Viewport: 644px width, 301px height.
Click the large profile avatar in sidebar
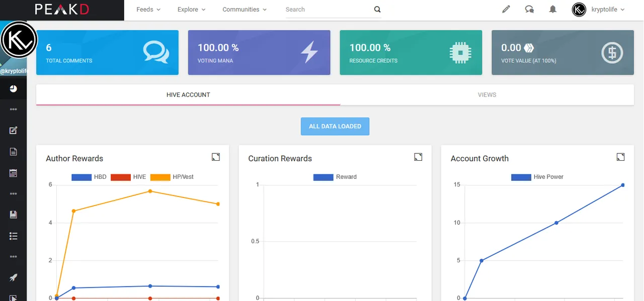click(x=19, y=40)
